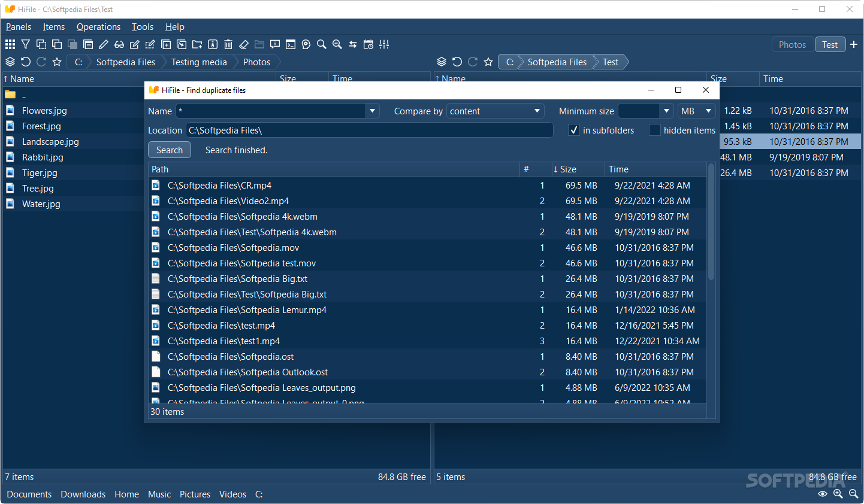
Task: Click the new folder icon
Action: pos(197,44)
